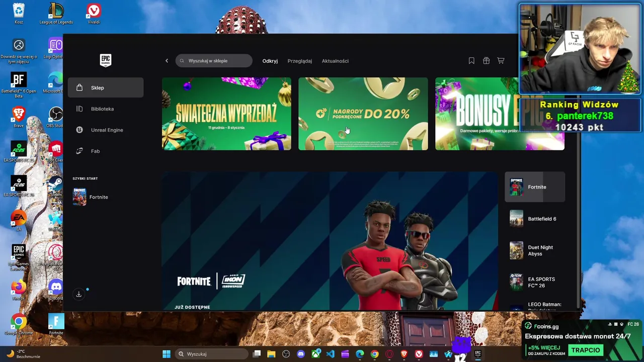Open the gift box icon in header

pos(486,61)
